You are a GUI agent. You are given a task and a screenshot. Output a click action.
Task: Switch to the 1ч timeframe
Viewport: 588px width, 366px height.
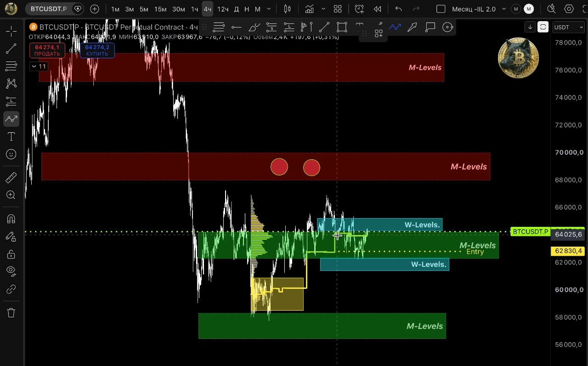pos(195,9)
